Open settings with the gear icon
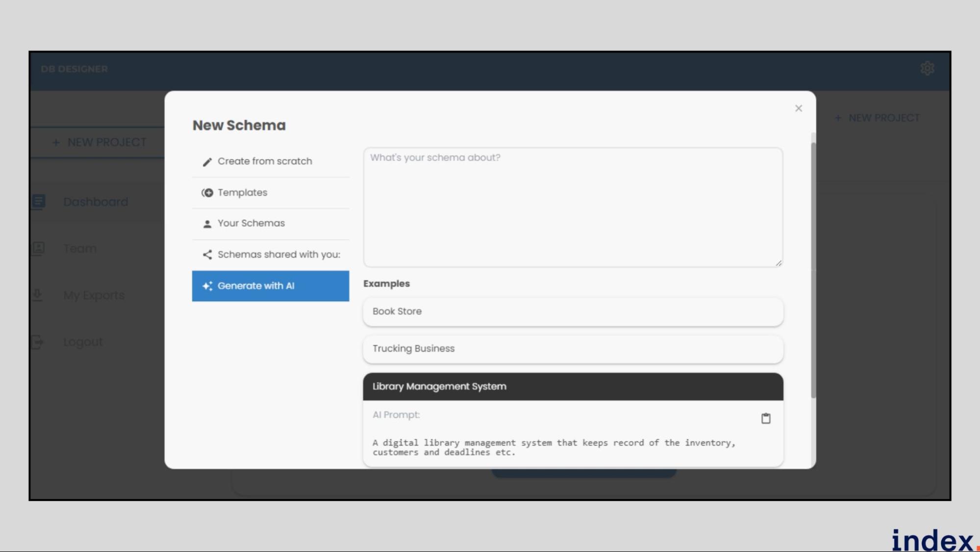The image size is (980, 552). (928, 68)
